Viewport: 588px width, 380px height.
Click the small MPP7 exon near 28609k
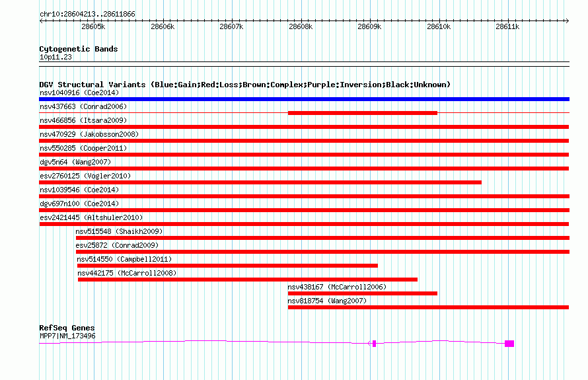[374, 344]
